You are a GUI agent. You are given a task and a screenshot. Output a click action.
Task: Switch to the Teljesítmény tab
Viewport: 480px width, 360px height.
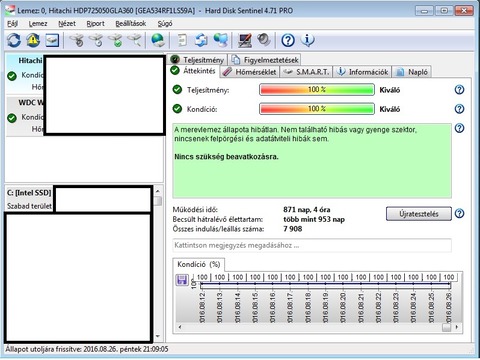click(x=197, y=60)
